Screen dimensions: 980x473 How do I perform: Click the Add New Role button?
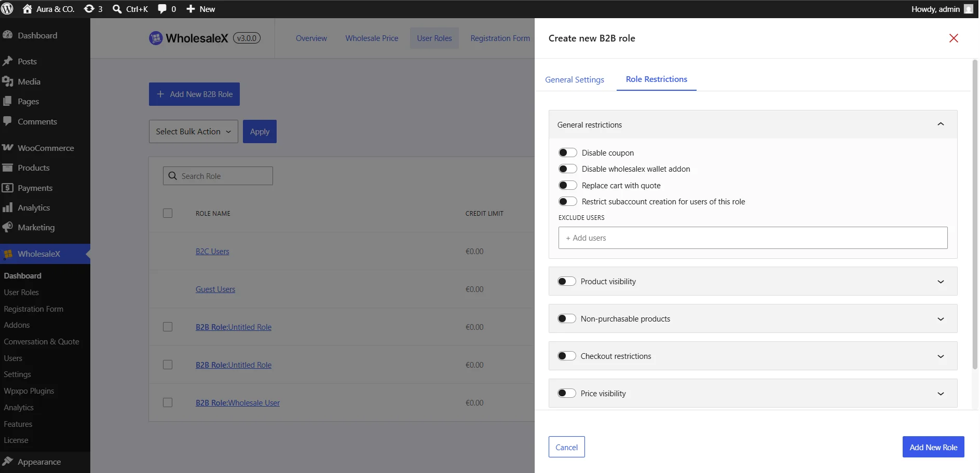point(933,447)
